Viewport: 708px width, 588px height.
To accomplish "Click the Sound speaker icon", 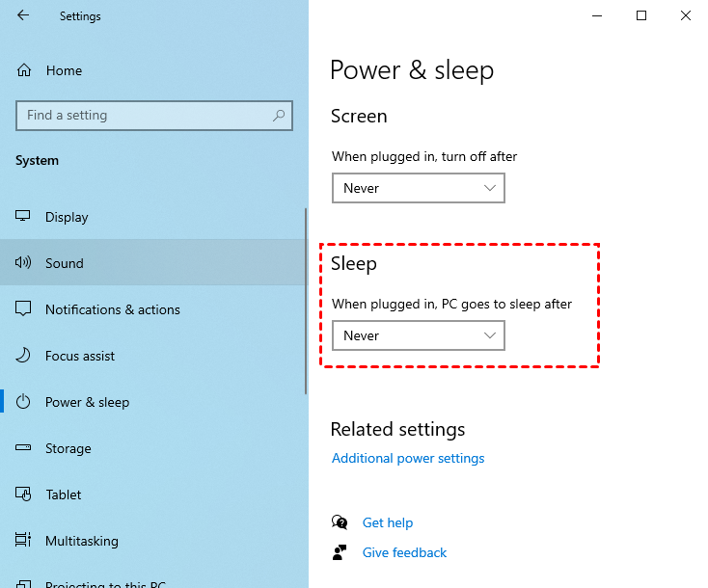I will click(x=23, y=262).
